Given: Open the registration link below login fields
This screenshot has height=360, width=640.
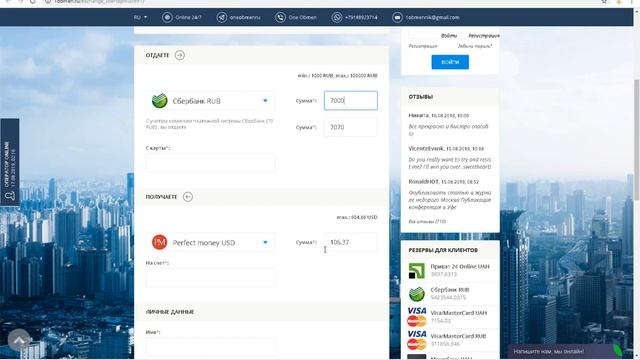Looking at the screenshot, I should (423, 46).
